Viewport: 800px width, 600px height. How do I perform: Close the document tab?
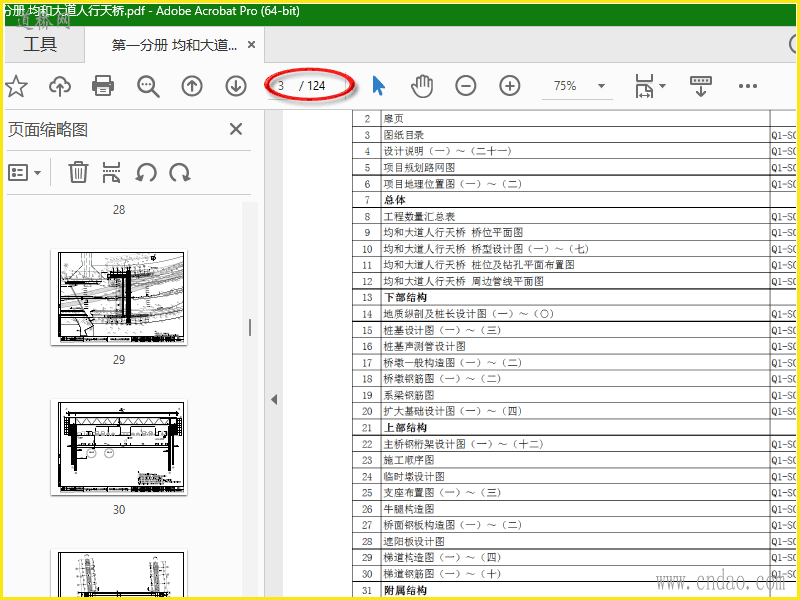251,45
